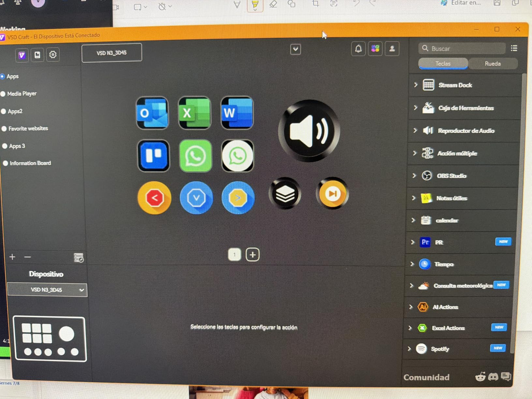Image resolution: width=532 pixels, height=399 pixels.
Task: Select the yellow next-page round key
Action: coord(238,198)
